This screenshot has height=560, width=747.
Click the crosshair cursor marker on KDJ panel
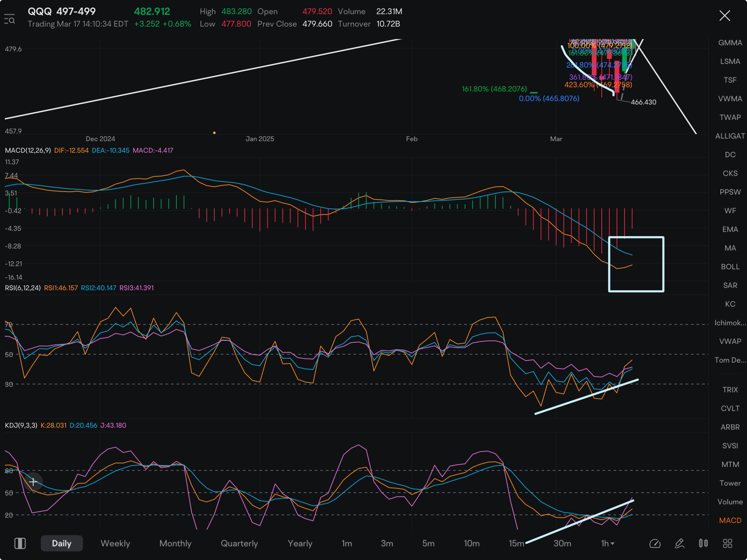pyautogui.click(x=33, y=482)
